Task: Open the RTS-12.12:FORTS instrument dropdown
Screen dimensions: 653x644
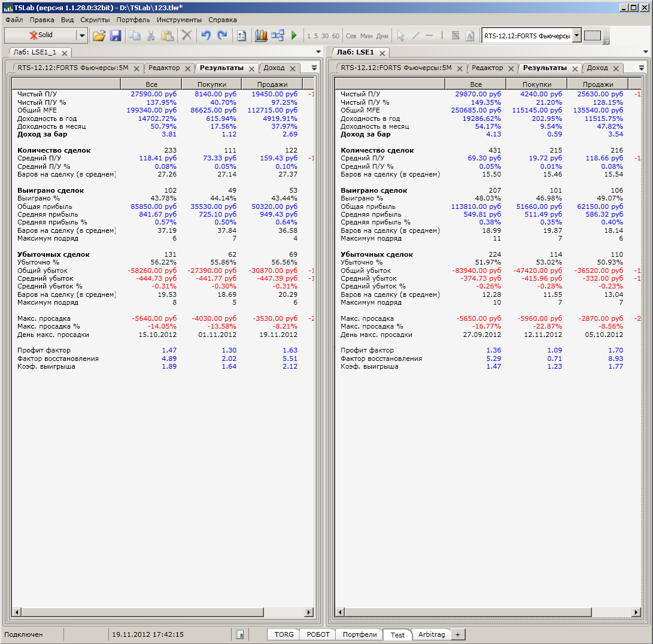Action: point(577,36)
